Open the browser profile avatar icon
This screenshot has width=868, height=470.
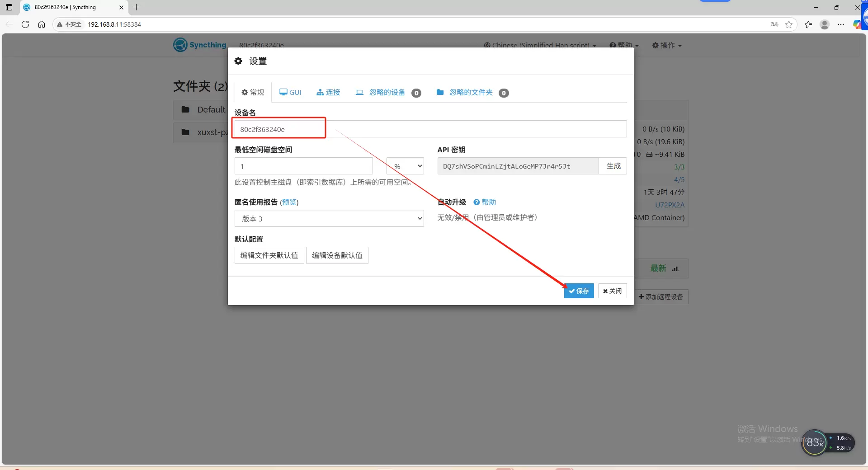(x=824, y=24)
